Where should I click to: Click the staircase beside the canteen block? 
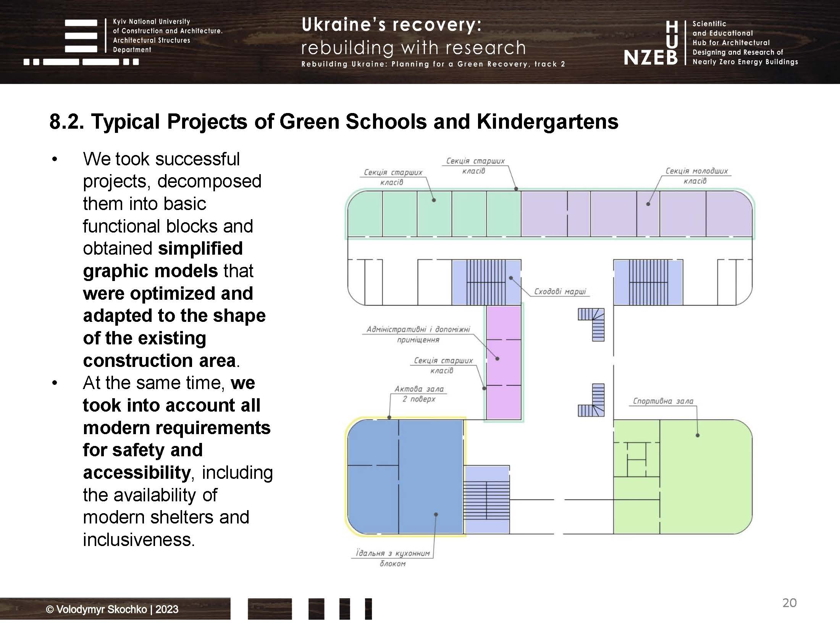[x=486, y=499]
